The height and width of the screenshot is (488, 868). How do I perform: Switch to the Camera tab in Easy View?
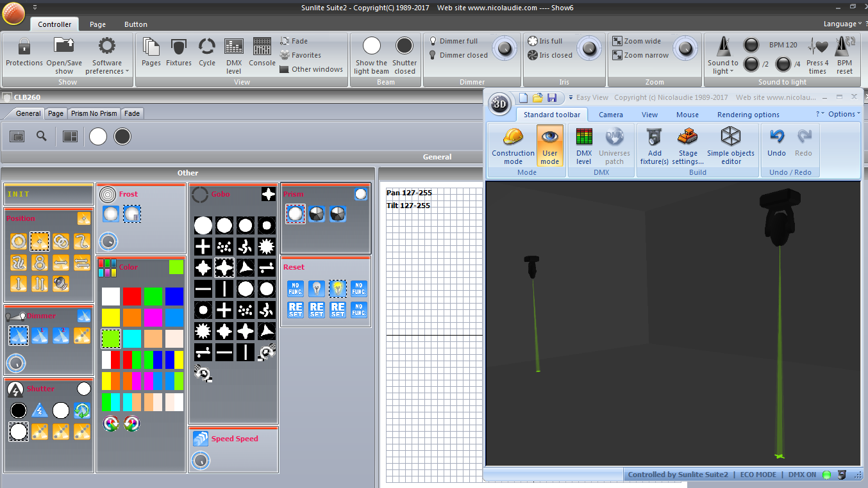(x=611, y=115)
